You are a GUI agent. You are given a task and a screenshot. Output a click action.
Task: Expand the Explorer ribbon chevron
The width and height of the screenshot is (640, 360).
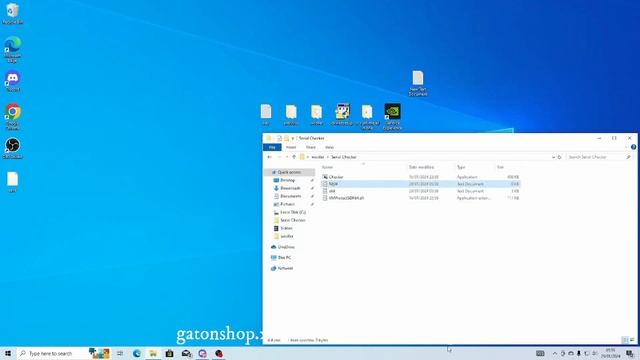(627, 147)
